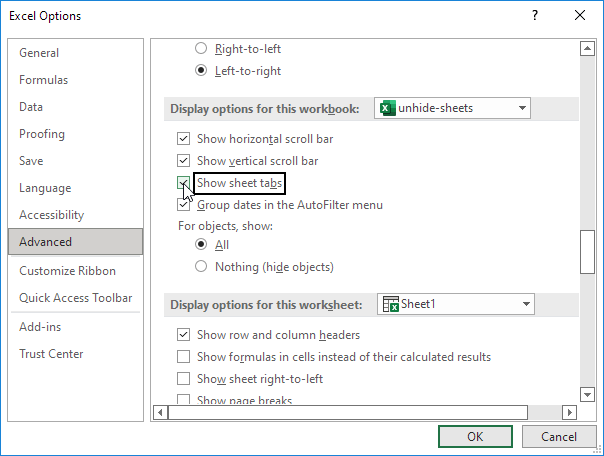Viewport: 604px width, 456px height.
Task: Click the worksheet icon beside Sheet1
Action: coord(389,304)
